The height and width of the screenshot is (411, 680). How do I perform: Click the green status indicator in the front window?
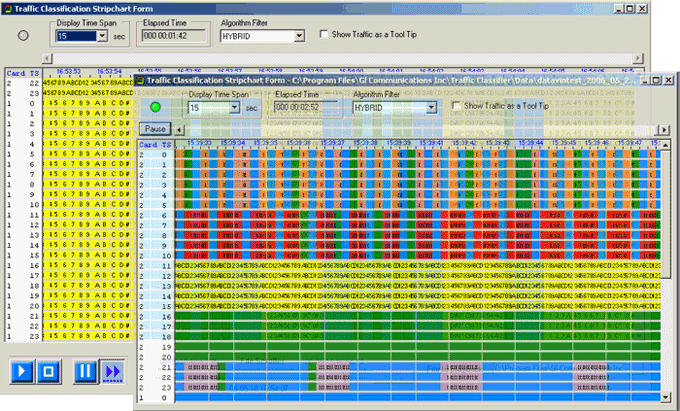click(155, 107)
